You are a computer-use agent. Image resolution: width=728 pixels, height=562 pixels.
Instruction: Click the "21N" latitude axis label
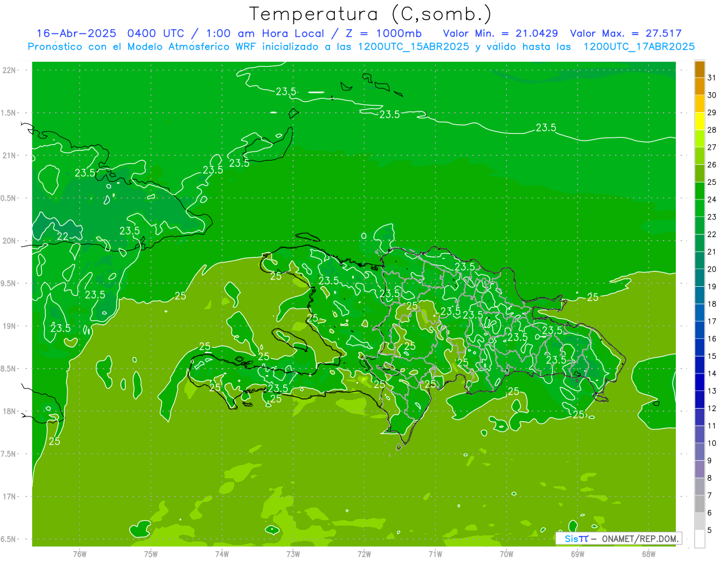tap(9, 156)
